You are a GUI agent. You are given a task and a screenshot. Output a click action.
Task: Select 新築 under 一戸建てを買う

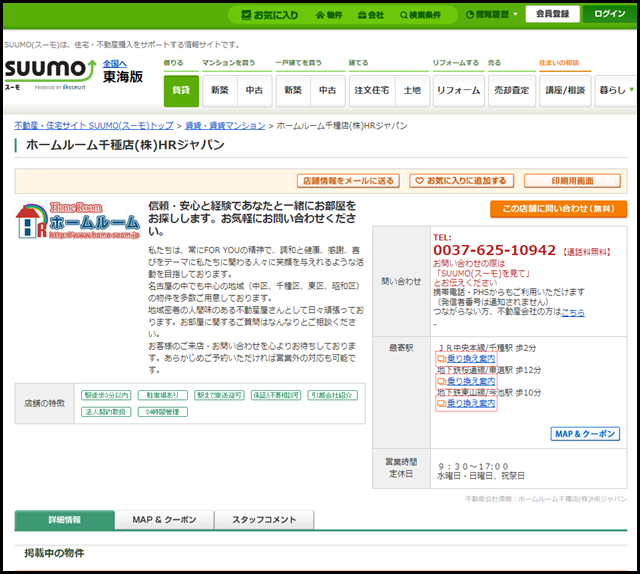(293, 91)
